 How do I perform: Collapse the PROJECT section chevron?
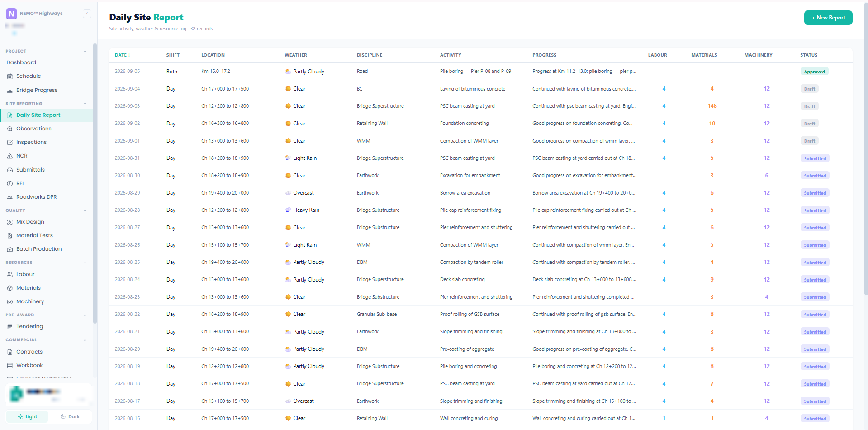coord(85,52)
